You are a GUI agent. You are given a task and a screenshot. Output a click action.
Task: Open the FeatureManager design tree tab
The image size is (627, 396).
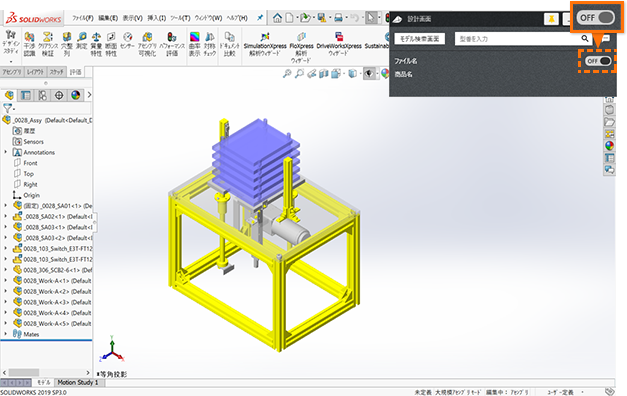(x=9, y=95)
